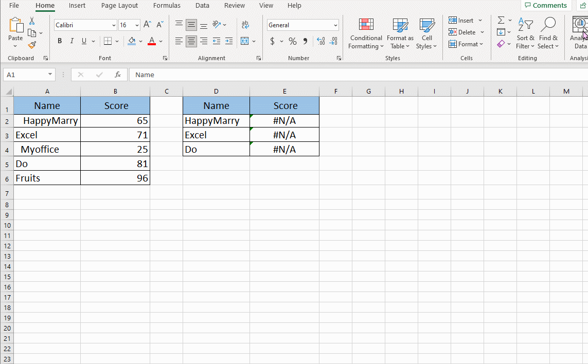
Task: Switch to the Formulas ribbon tab
Action: (167, 6)
